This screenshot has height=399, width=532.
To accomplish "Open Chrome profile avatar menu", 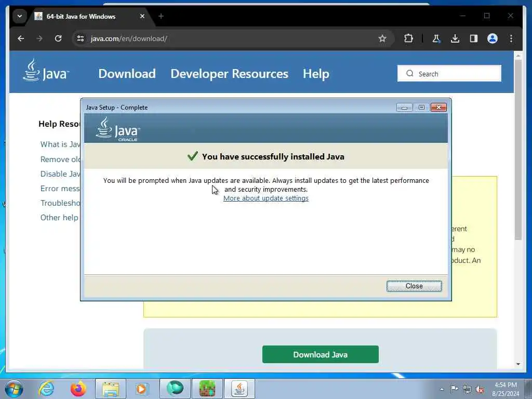I will coord(493,38).
